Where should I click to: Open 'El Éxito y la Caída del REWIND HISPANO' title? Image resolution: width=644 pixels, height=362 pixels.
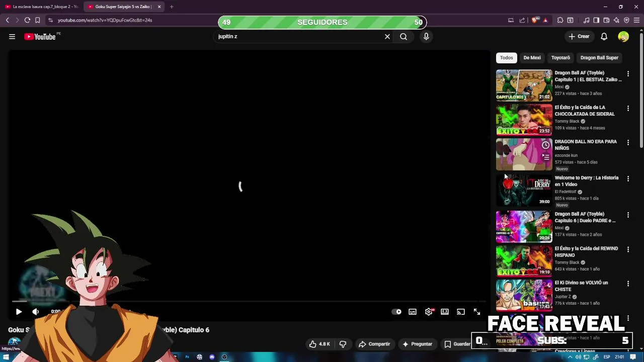click(x=586, y=252)
